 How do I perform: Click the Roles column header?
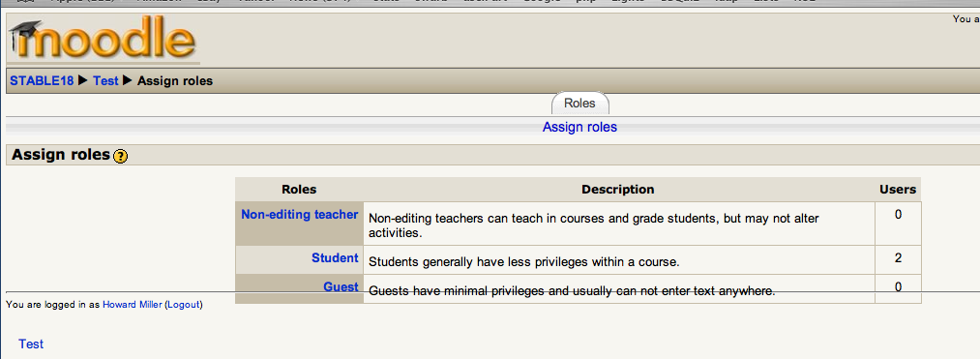pyautogui.click(x=299, y=189)
